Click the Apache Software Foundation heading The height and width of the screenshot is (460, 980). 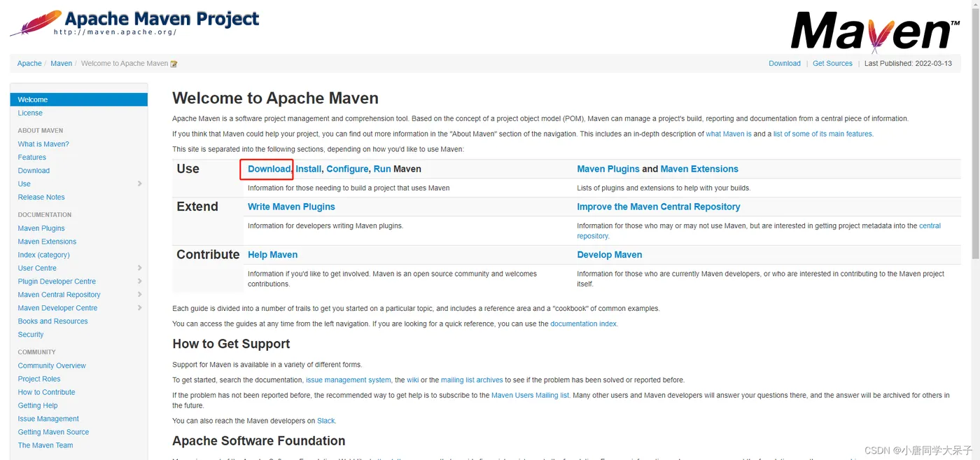259,441
